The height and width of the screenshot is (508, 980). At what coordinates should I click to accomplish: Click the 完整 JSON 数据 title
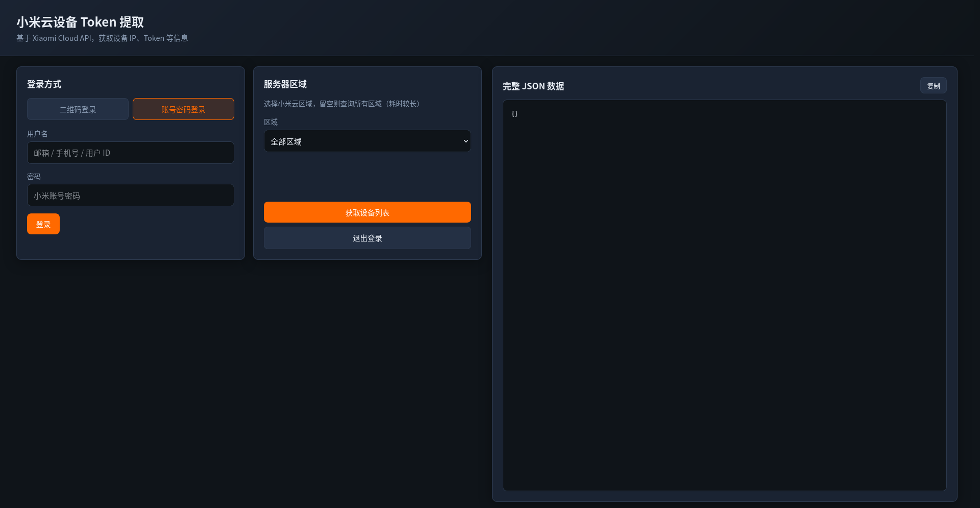tap(533, 86)
